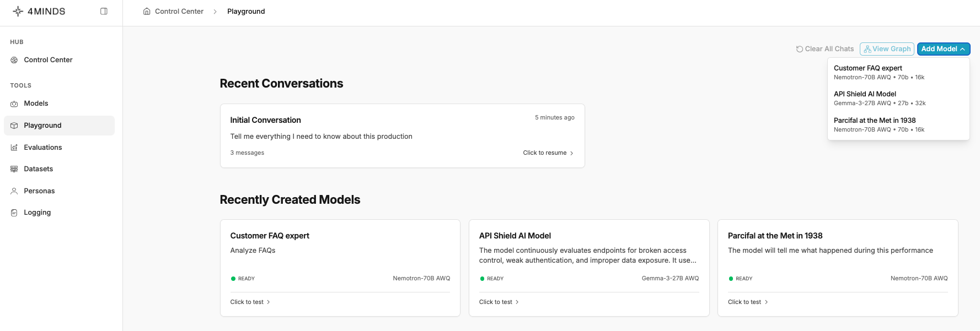Click the Control Center sidebar icon

point(14,60)
